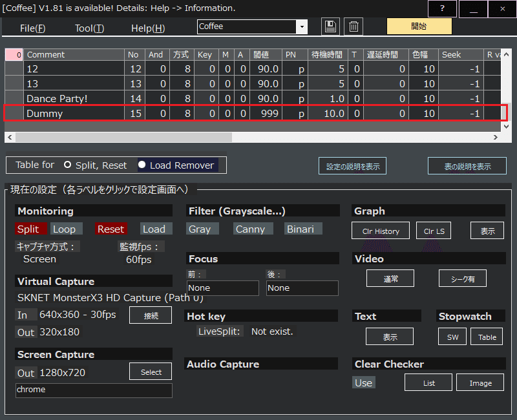The width and height of the screenshot is (517, 420).
Task: Toggle the Load monitoring option
Action: (156, 229)
